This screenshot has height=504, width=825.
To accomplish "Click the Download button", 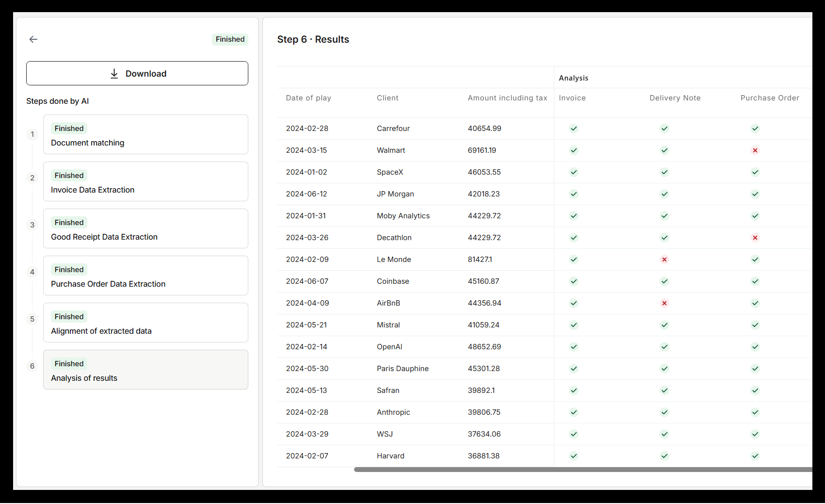I will (x=137, y=73).
